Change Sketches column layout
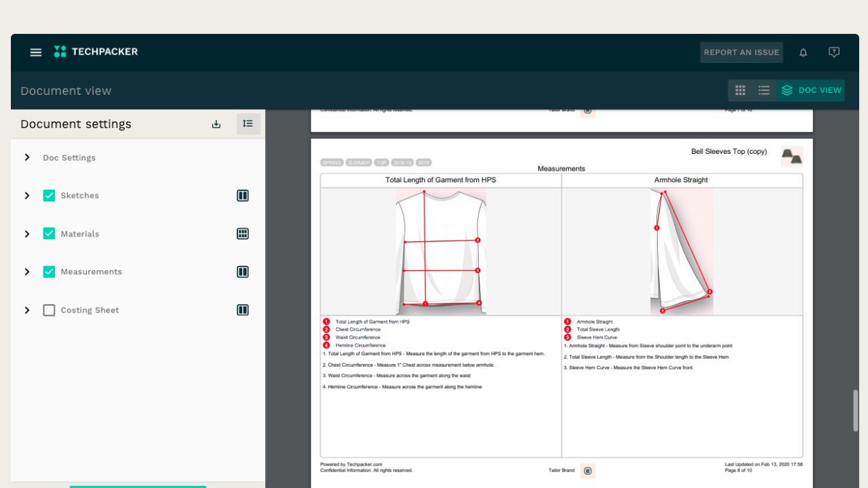 pyautogui.click(x=243, y=196)
